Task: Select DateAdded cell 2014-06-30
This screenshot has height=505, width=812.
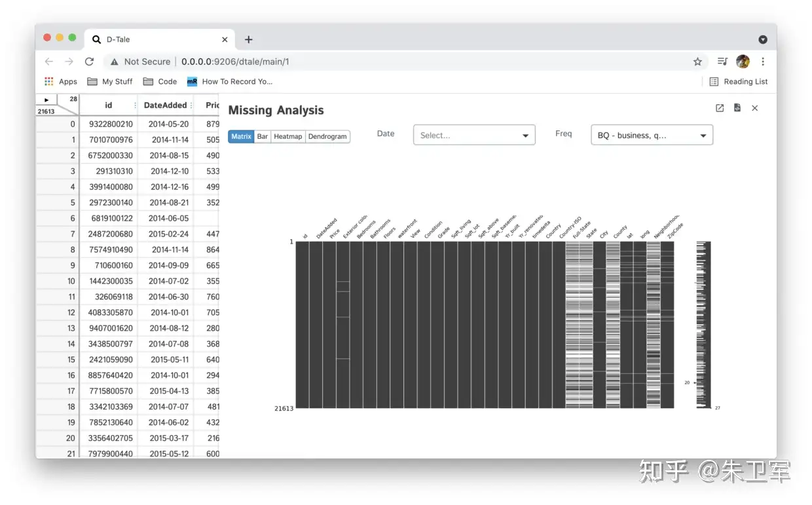Action: click(166, 297)
